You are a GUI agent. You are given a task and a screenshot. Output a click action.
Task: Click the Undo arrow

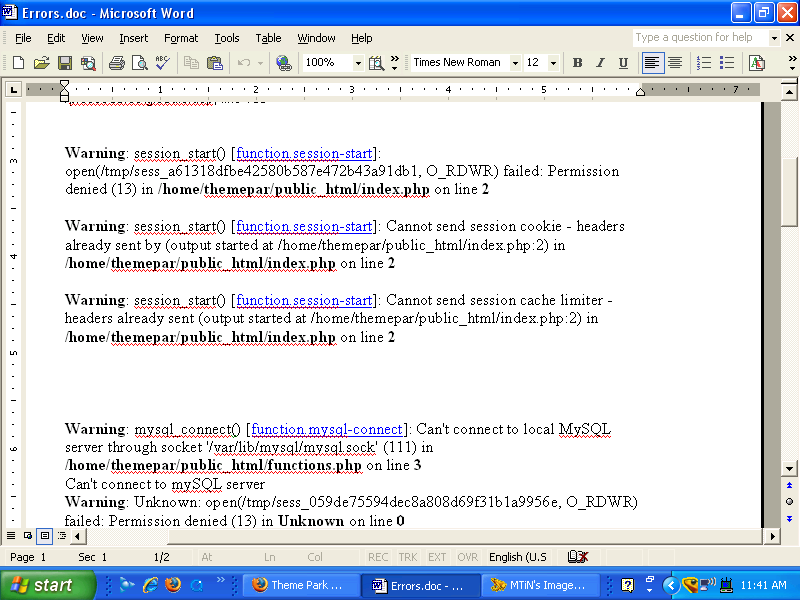(244, 63)
